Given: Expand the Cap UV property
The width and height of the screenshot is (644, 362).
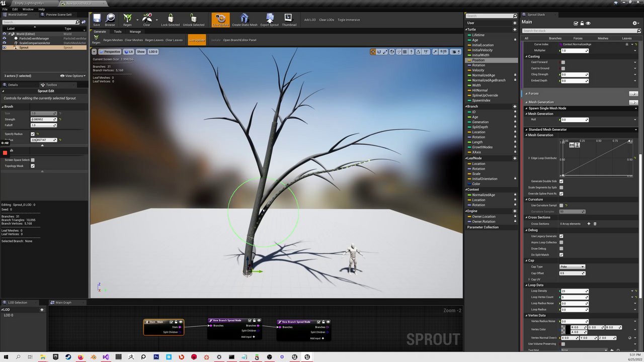Looking at the screenshot, I should (x=530, y=280).
